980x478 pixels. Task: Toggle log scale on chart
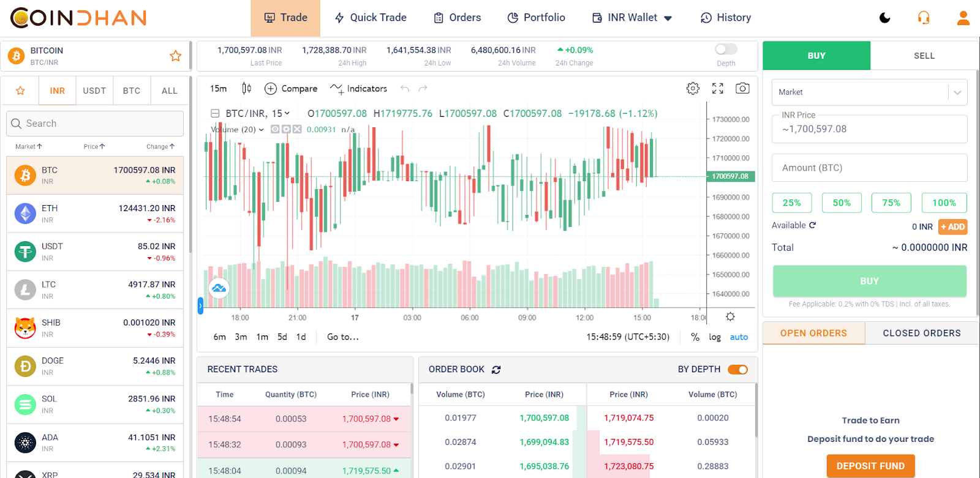[715, 337]
